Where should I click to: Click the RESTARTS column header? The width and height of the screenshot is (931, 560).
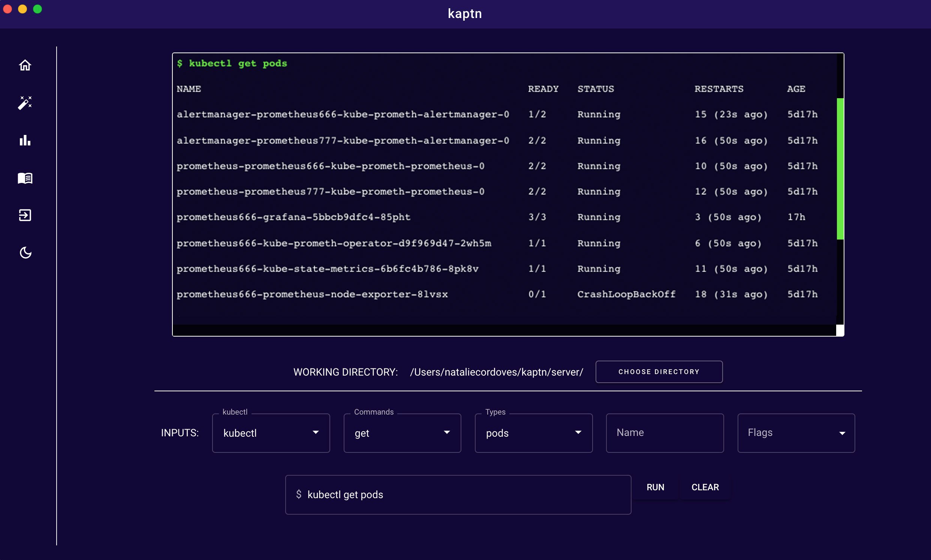tap(718, 89)
